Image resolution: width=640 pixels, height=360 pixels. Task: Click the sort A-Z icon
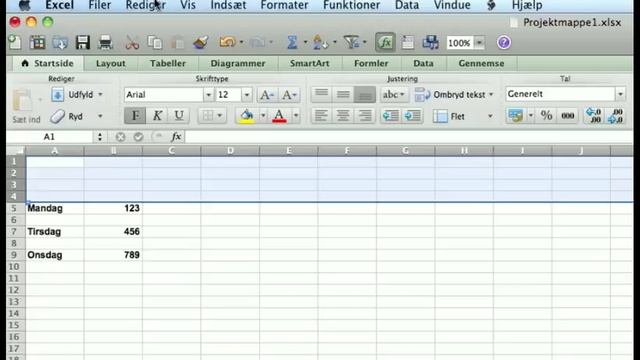(320, 42)
